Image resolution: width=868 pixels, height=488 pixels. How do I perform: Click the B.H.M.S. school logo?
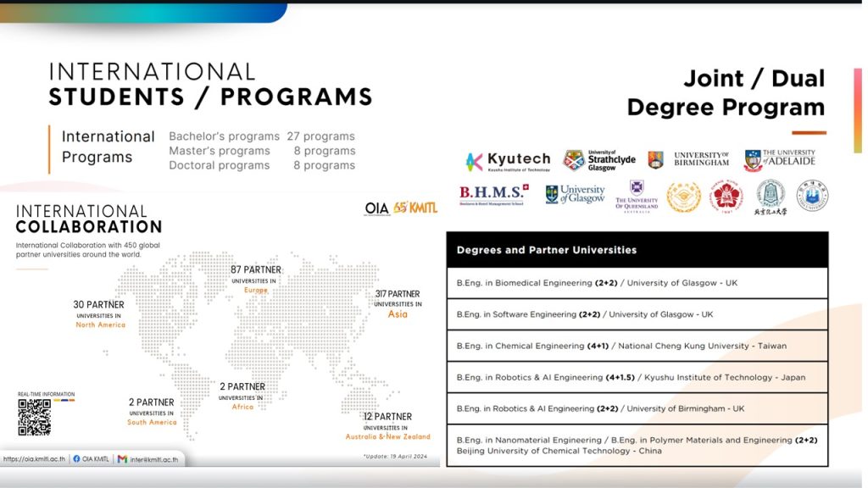pos(493,196)
